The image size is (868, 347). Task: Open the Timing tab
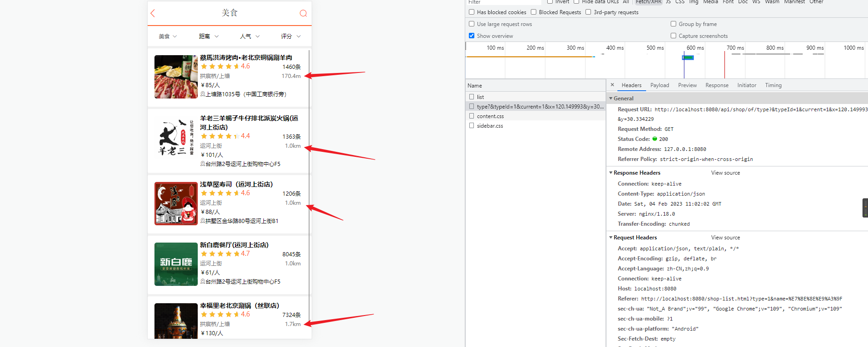[773, 85]
